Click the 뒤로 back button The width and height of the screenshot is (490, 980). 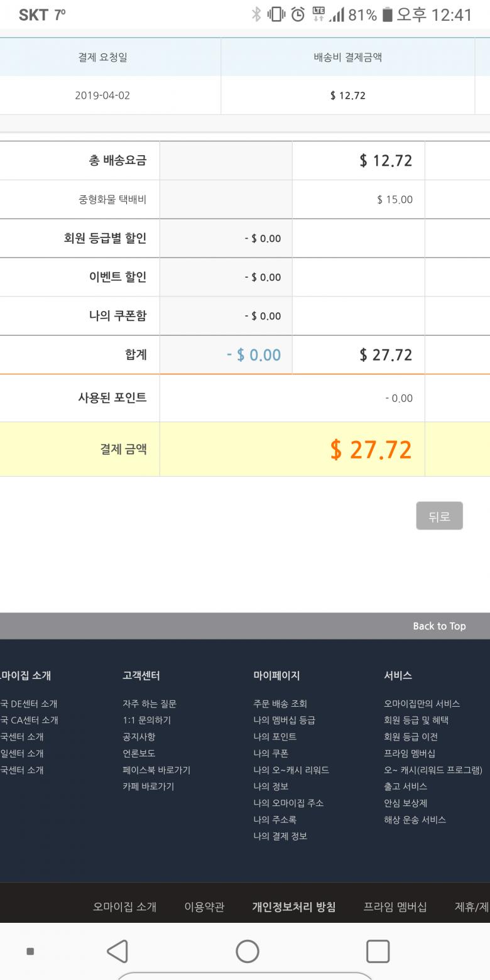pyautogui.click(x=439, y=516)
